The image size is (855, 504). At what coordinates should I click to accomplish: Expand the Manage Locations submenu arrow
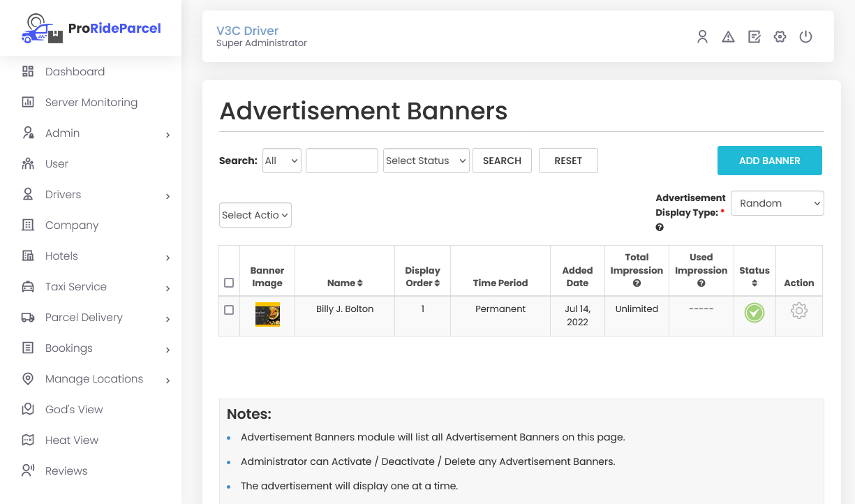pyautogui.click(x=168, y=380)
